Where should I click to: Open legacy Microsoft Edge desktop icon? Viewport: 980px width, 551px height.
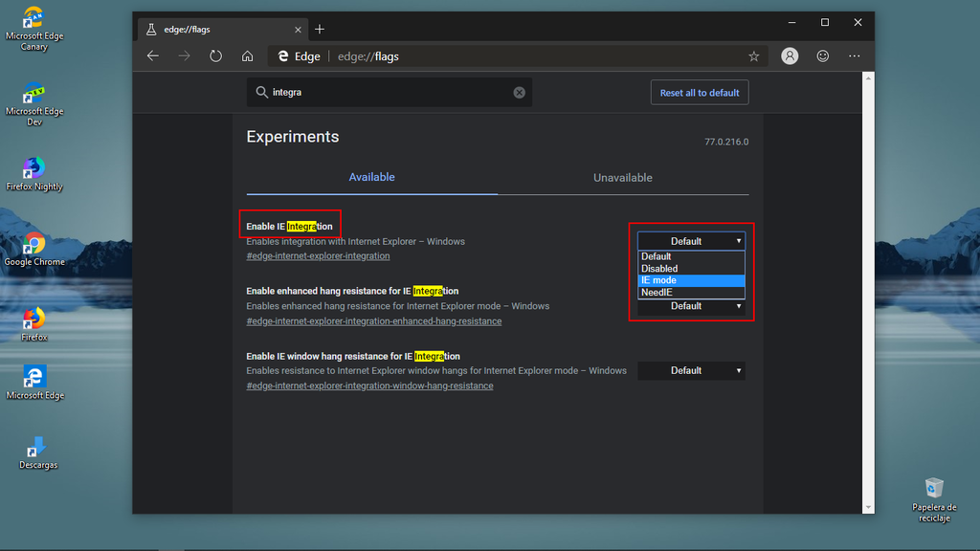pos(33,383)
